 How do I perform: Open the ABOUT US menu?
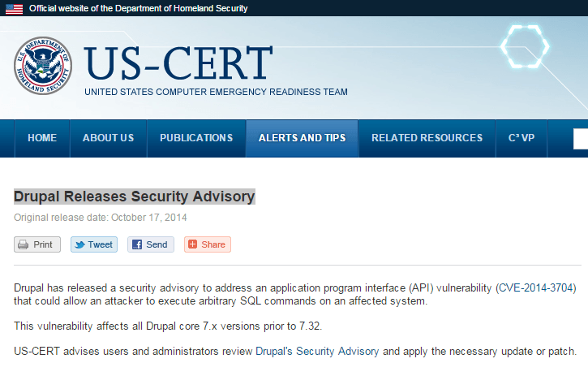click(x=108, y=138)
